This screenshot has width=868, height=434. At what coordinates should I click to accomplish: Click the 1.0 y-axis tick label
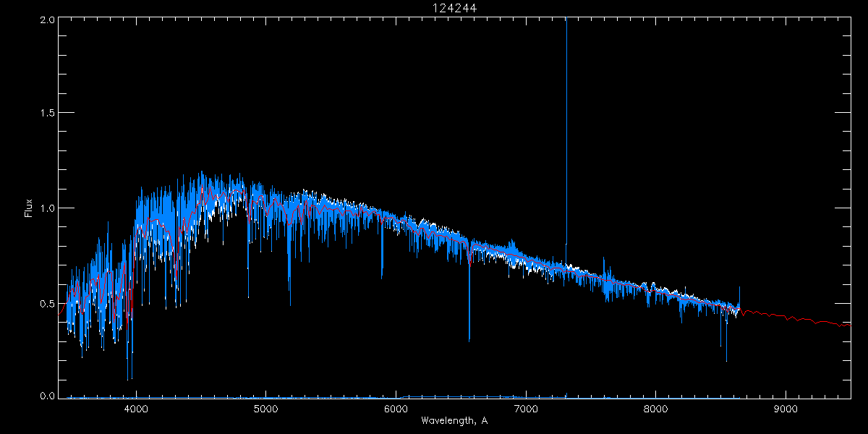click(48, 208)
